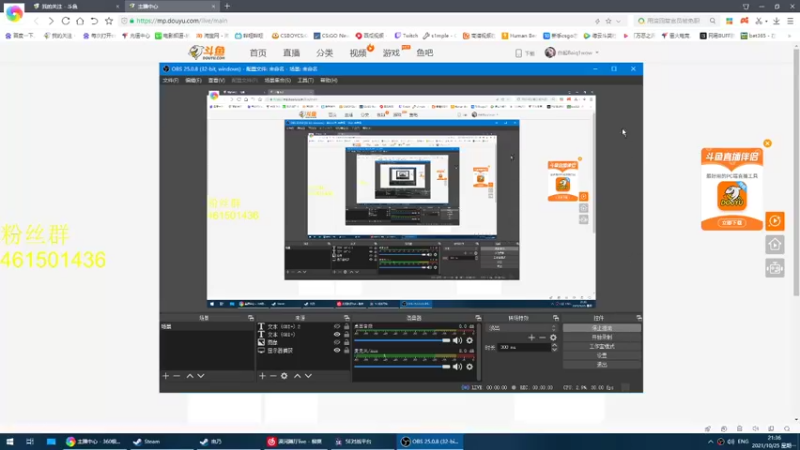Click the start recording button in Controls
Viewport: 800px width, 450px height.
click(602, 337)
